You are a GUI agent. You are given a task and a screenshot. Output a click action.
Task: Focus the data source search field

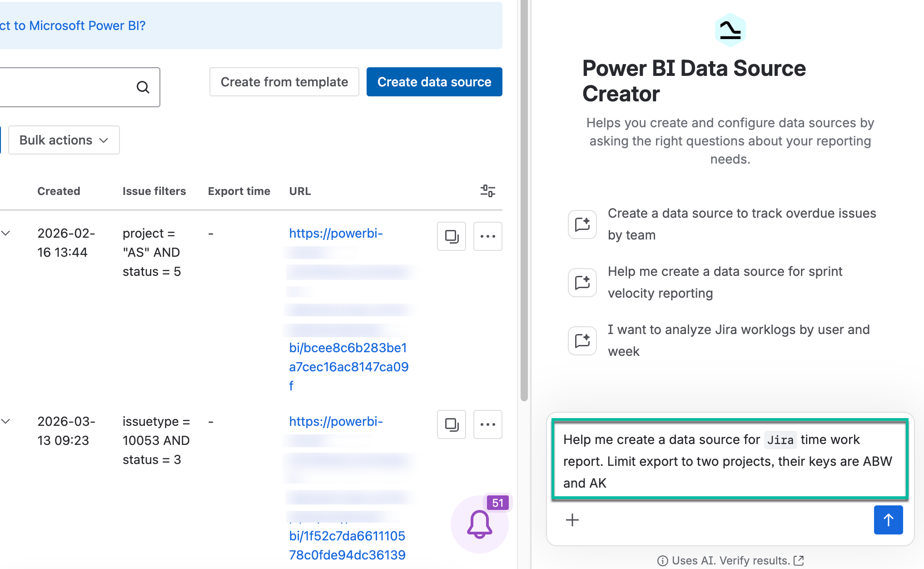pyautogui.click(x=80, y=87)
